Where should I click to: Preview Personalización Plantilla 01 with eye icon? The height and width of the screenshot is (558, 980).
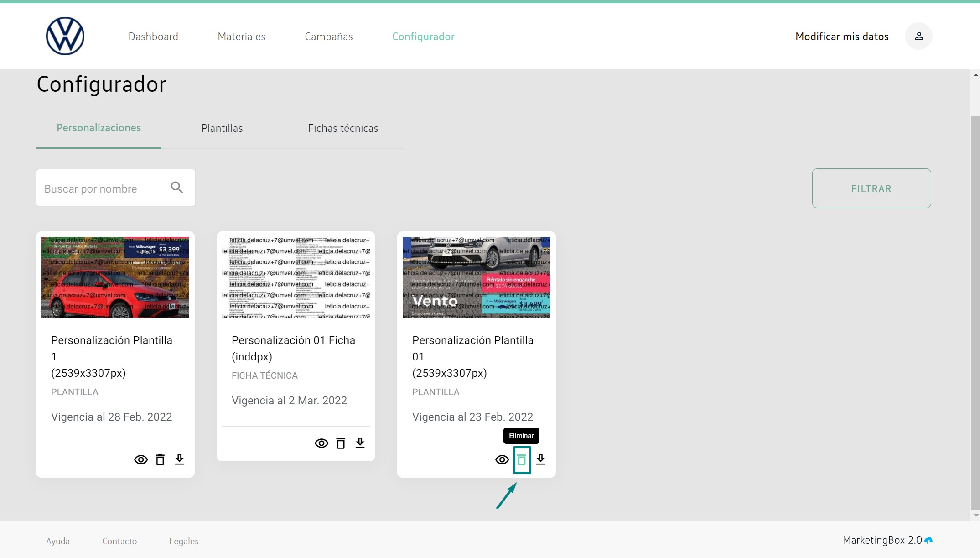tap(502, 459)
